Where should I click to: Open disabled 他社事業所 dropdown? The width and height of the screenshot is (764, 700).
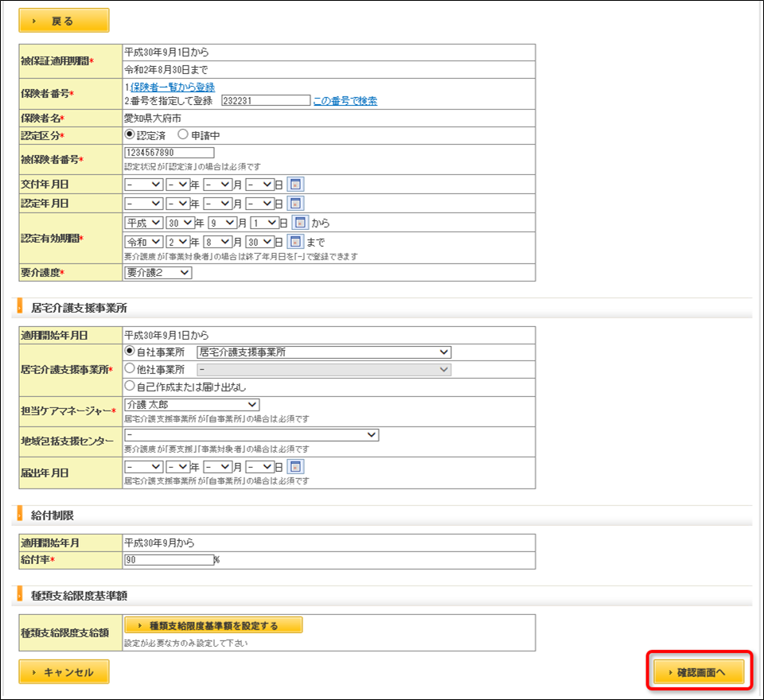pos(324,370)
